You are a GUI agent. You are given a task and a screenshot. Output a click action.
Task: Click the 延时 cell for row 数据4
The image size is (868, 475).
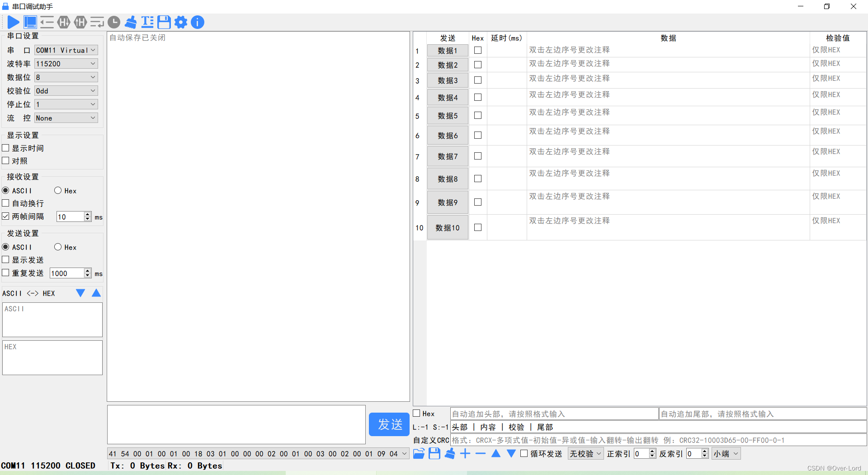click(507, 97)
